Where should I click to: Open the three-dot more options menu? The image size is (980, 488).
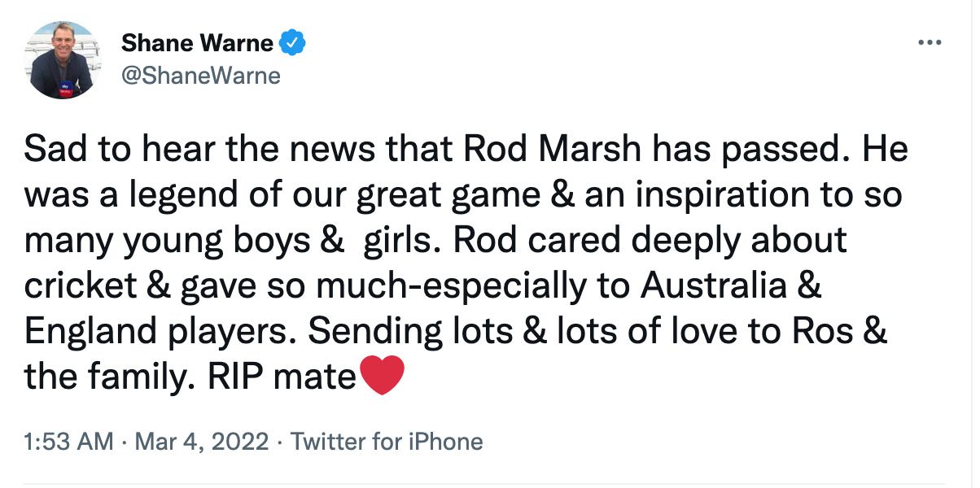[930, 42]
